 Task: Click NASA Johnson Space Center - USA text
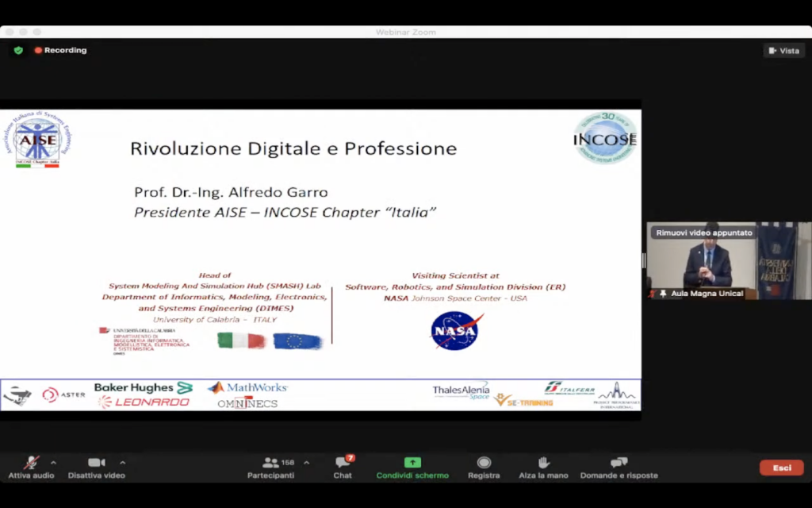[x=455, y=298]
